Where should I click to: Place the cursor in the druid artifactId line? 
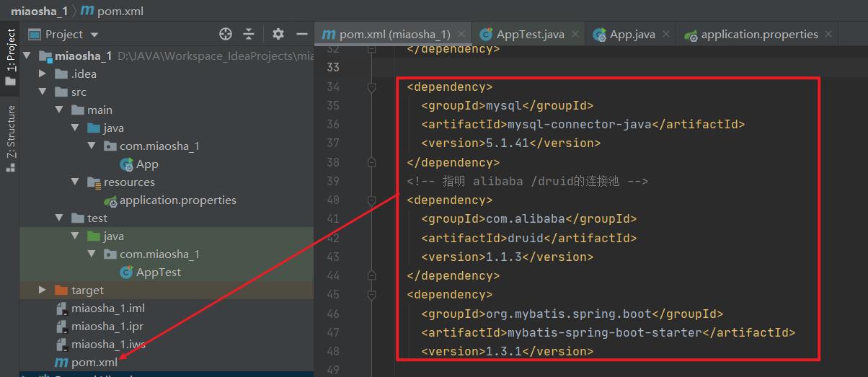[528, 238]
